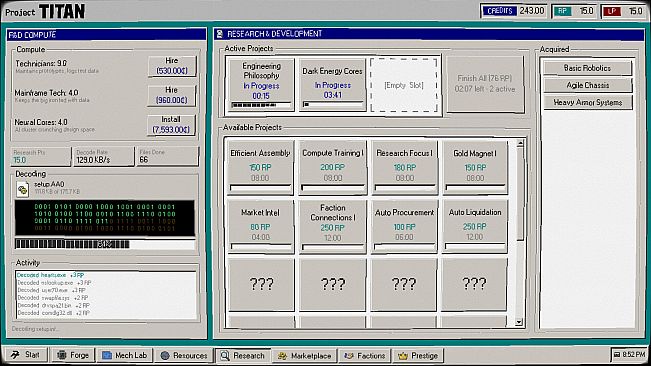Open the Engineering Philosophy active project
This screenshot has width=651, height=366.
click(x=261, y=85)
